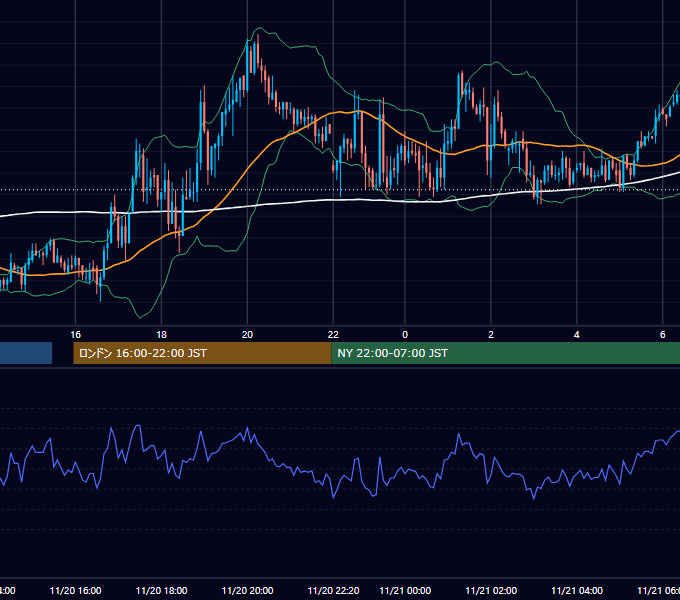Screen dimensions: 680x600
Task: Click the blue session bar left of London
Action: point(26,353)
